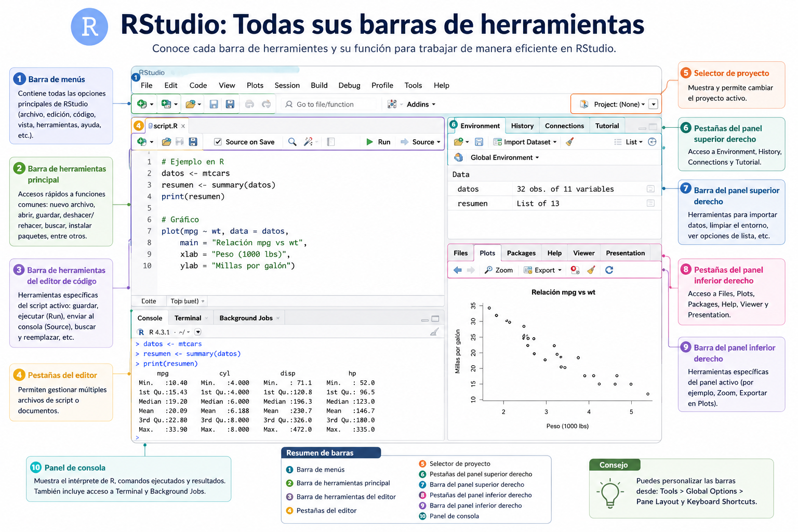Close the Background Jobs tab
The width and height of the screenshot is (798, 532).
[278, 318]
